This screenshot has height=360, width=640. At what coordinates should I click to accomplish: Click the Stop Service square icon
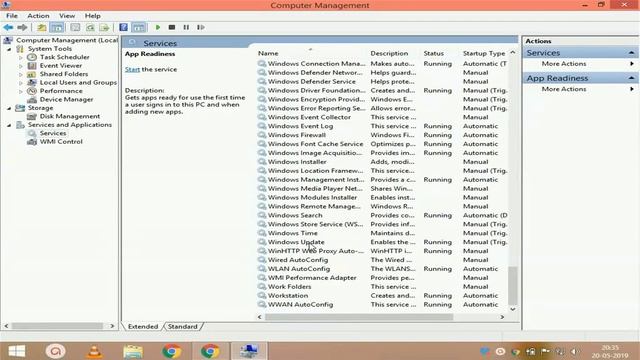pyautogui.click(x=172, y=27)
